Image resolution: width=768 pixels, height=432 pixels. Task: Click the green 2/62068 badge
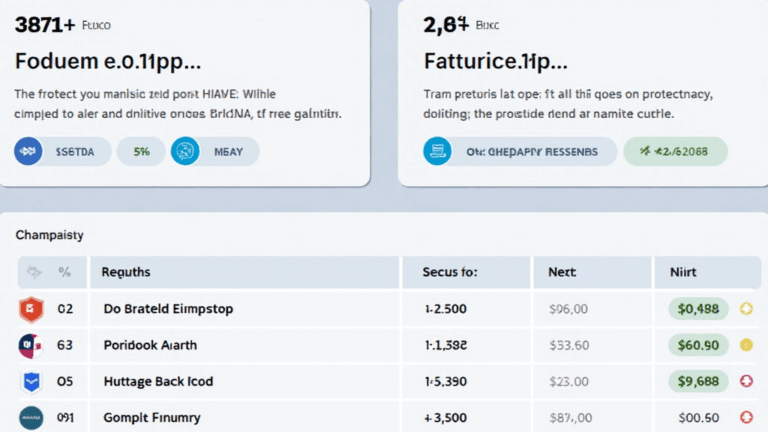675,151
